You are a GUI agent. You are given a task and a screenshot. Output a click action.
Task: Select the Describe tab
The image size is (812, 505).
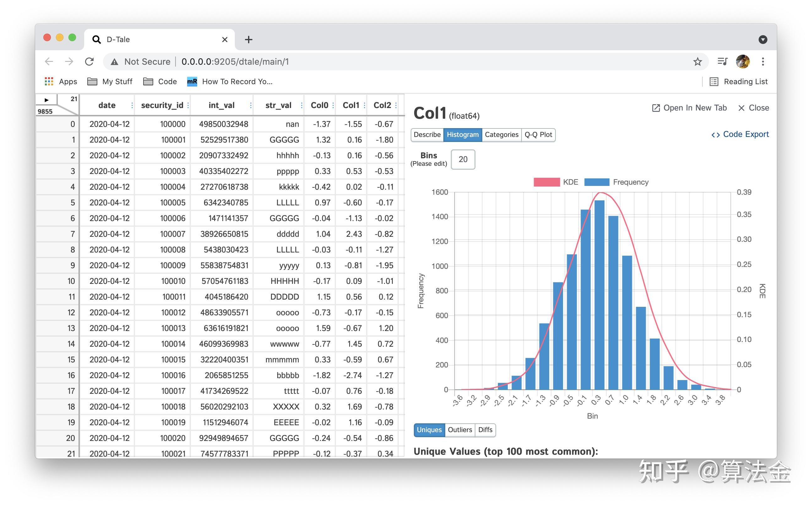pos(427,135)
